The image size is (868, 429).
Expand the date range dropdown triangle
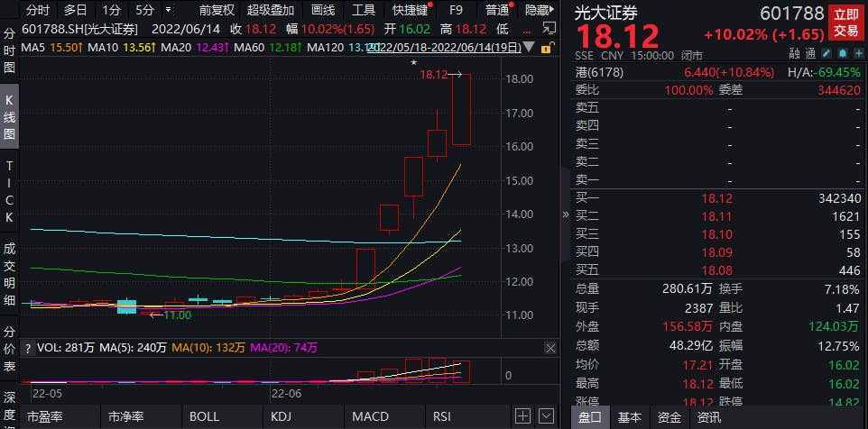(x=530, y=48)
